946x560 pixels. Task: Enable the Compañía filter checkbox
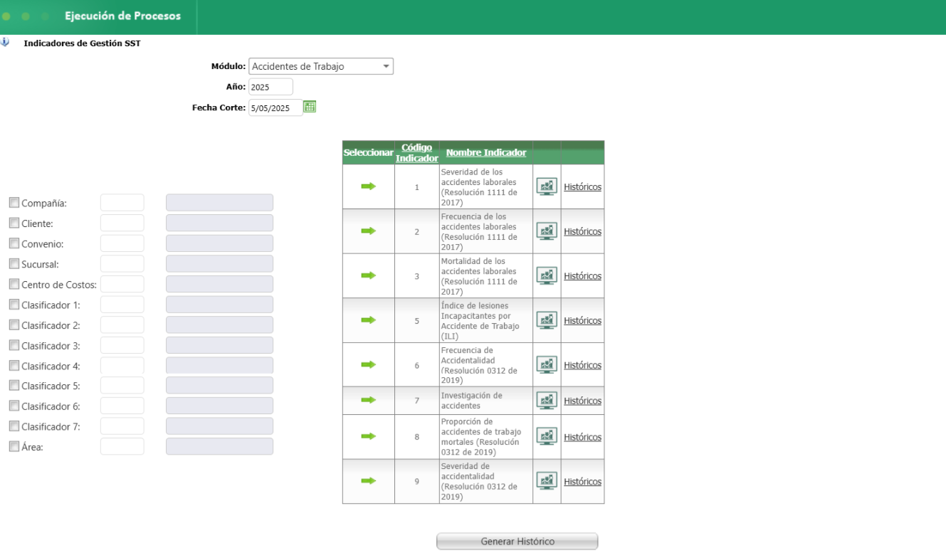coord(14,203)
